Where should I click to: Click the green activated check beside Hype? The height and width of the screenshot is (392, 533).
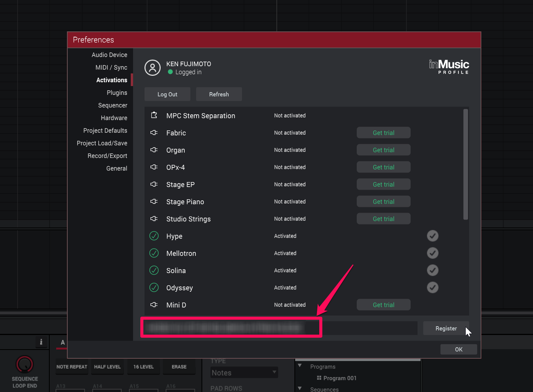pyautogui.click(x=154, y=236)
